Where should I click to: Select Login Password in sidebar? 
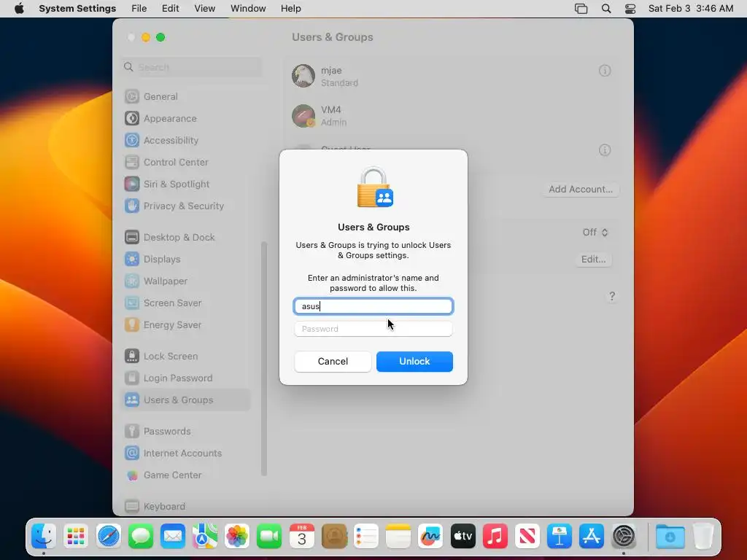click(186, 378)
